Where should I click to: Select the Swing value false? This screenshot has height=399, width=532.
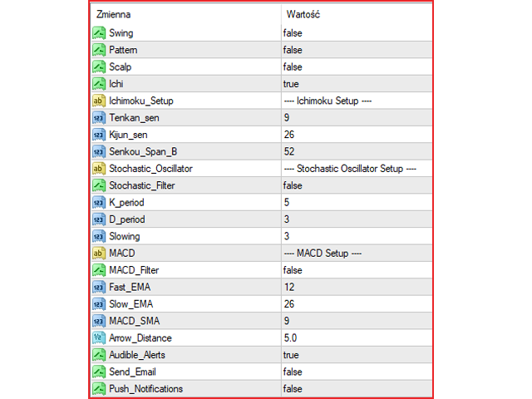(x=293, y=33)
